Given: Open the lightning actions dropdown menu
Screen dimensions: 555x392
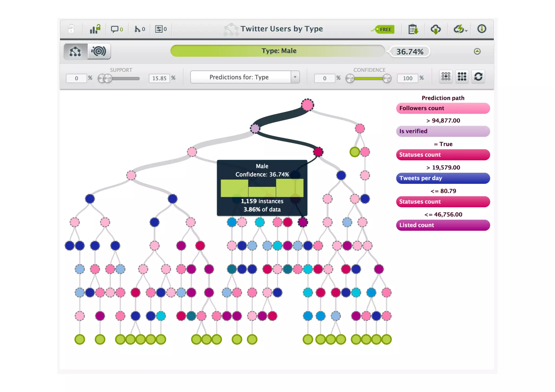Looking at the screenshot, I should tap(460, 29).
